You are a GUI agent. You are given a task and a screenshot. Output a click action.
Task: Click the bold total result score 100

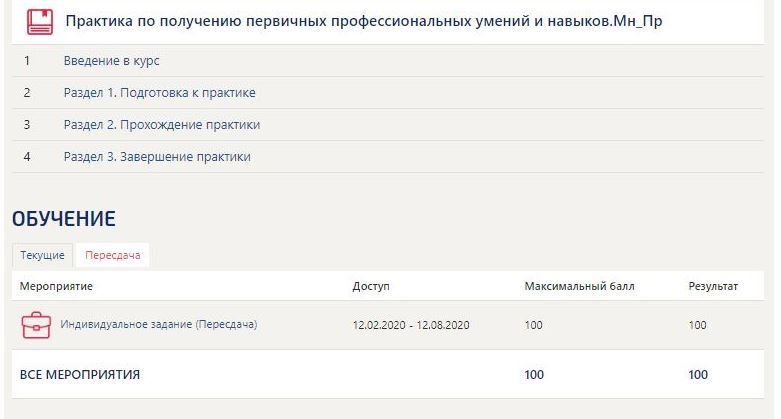click(698, 375)
